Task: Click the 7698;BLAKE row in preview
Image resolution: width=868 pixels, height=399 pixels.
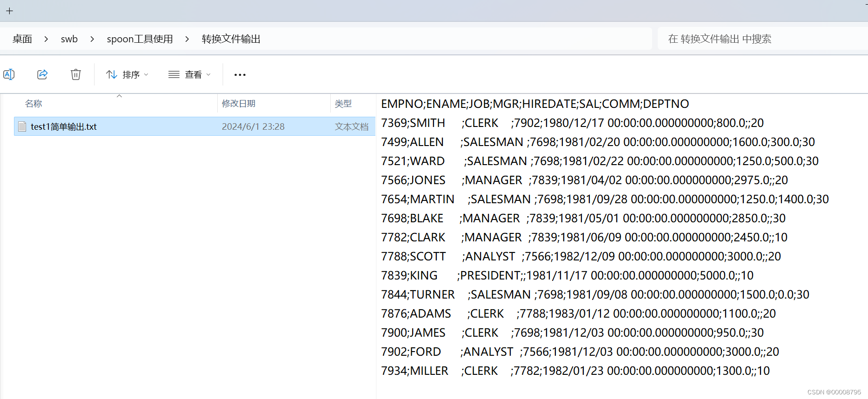Action: click(583, 218)
